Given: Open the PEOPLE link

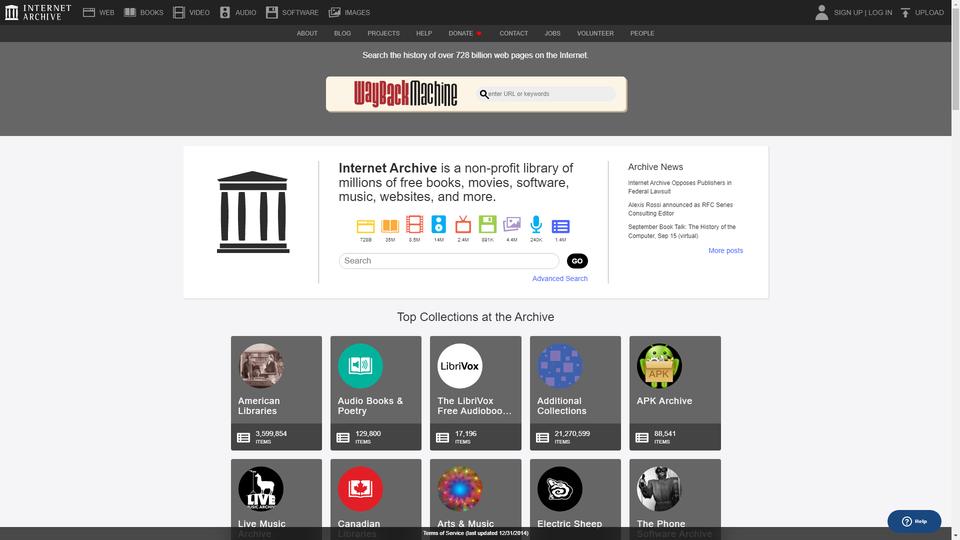Looking at the screenshot, I should click(642, 33).
